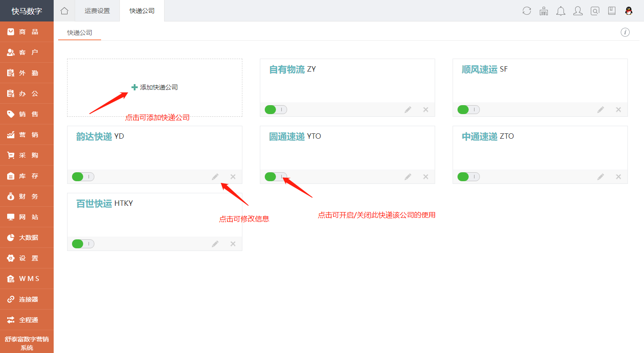This screenshot has width=644, height=353.
Task: Remove 百世快运 with X icon
Action: coord(233,244)
